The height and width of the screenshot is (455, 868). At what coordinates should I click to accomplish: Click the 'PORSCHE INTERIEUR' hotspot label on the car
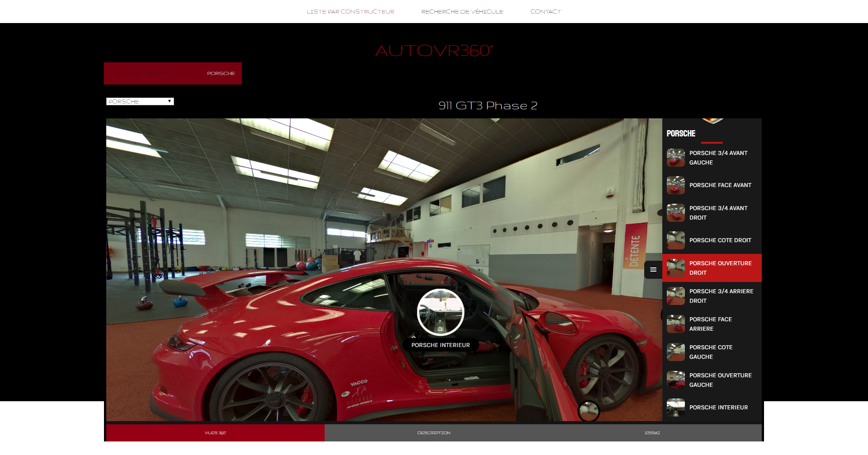[x=441, y=345]
